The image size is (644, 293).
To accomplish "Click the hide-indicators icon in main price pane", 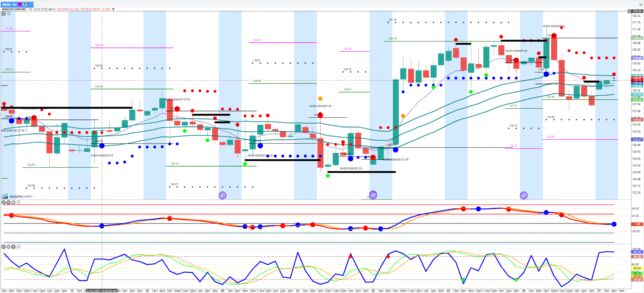I will (x=3, y=14).
